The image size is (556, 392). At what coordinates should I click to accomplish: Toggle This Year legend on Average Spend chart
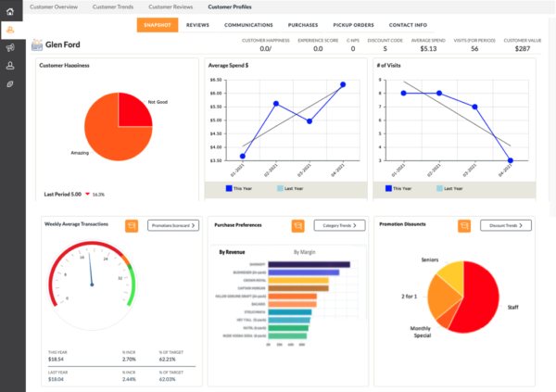point(238,187)
